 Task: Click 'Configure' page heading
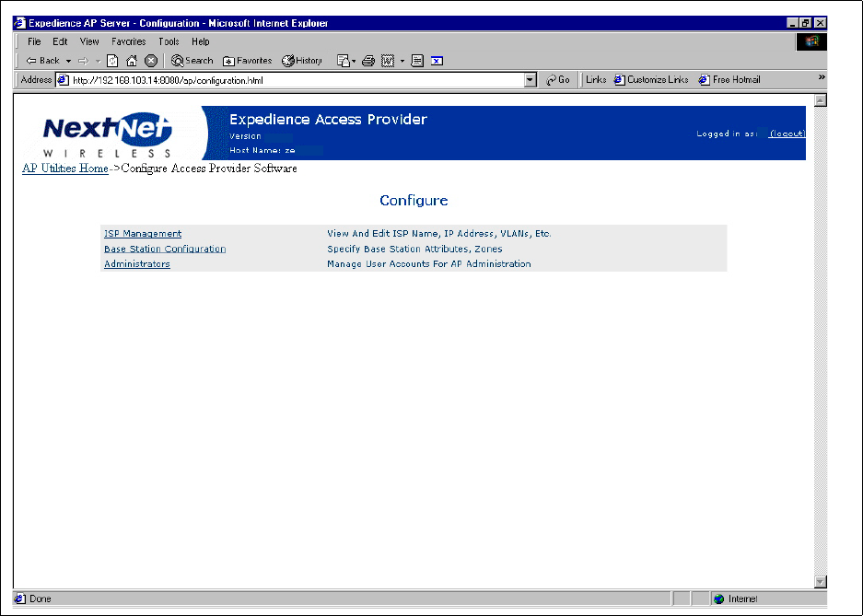click(414, 200)
